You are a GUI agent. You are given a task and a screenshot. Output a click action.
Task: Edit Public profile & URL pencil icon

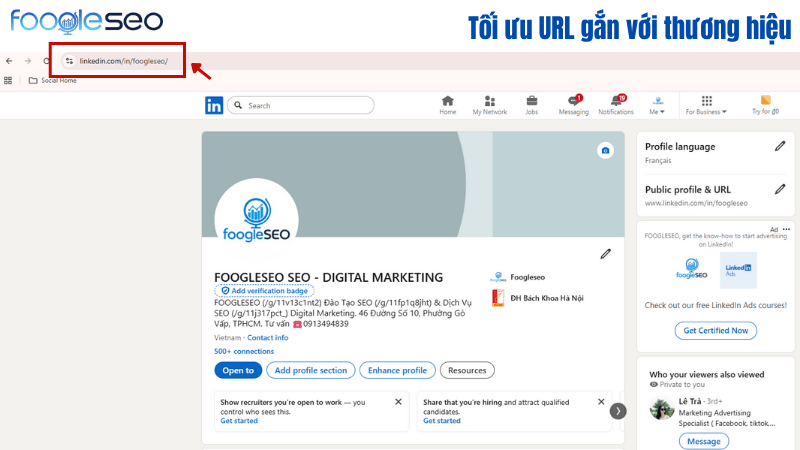[780, 189]
